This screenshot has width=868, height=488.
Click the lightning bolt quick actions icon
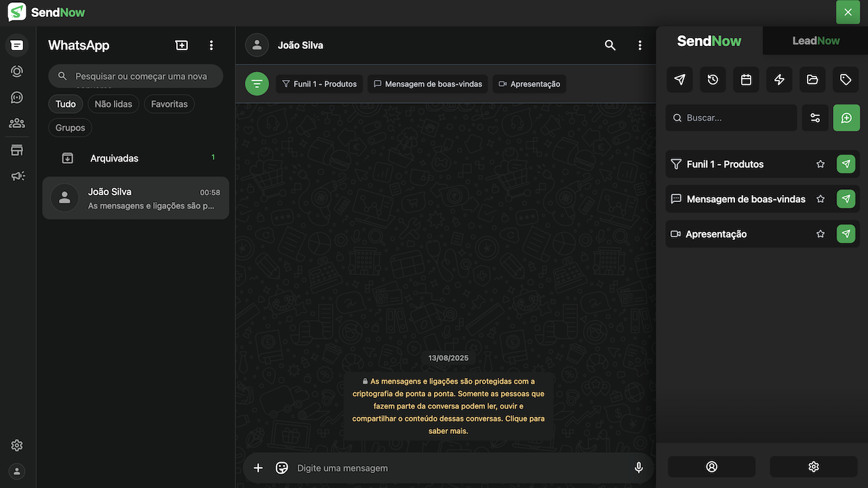(x=779, y=80)
